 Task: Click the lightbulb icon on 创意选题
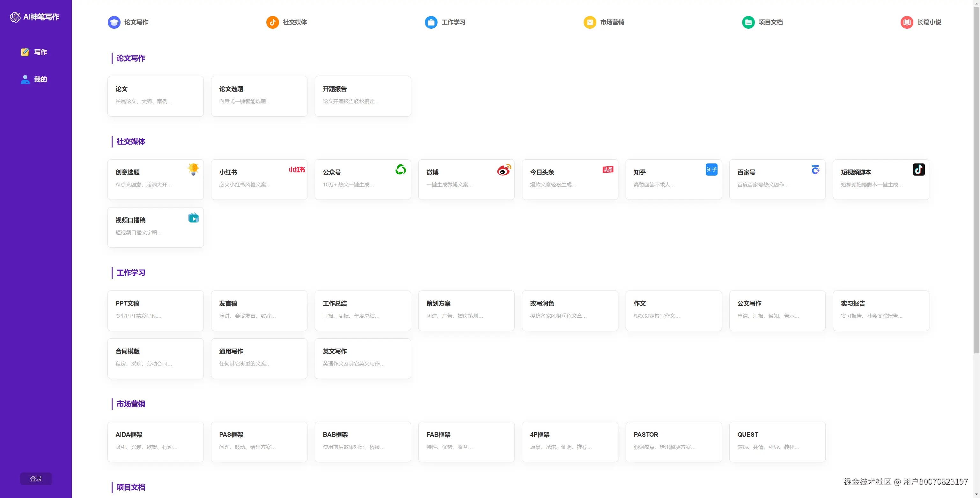point(193,169)
